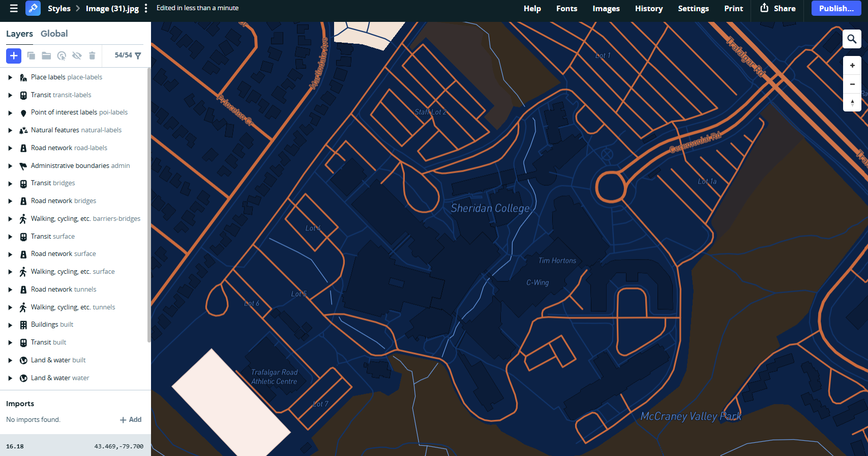868x456 pixels.
Task: Zoom in the map with plus
Action: (852, 65)
